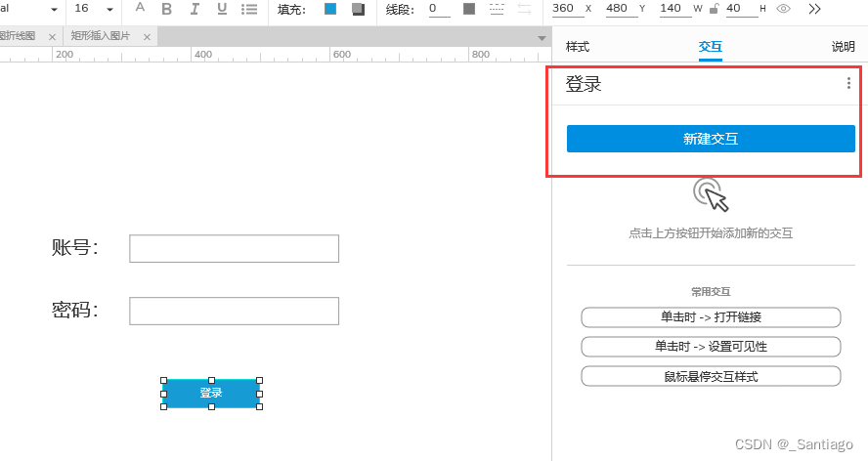
Task: Click the 账号 input box on canvas
Action: coord(235,248)
